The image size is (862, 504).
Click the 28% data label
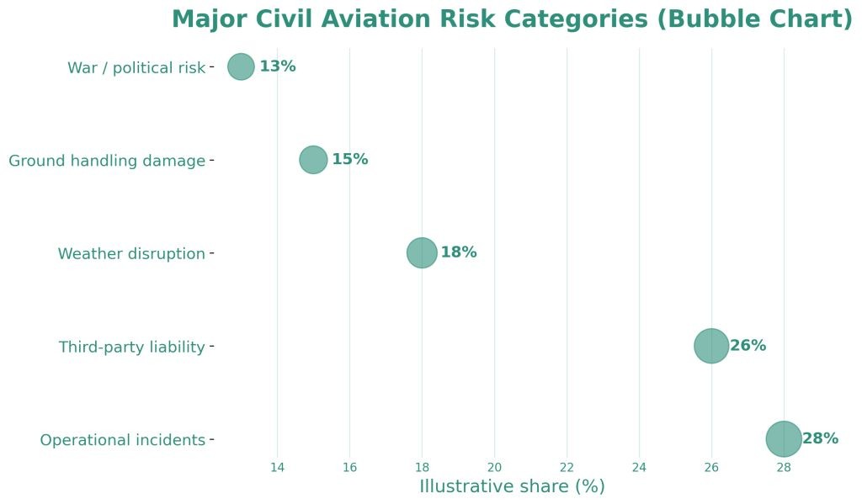pyautogui.click(x=820, y=438)
